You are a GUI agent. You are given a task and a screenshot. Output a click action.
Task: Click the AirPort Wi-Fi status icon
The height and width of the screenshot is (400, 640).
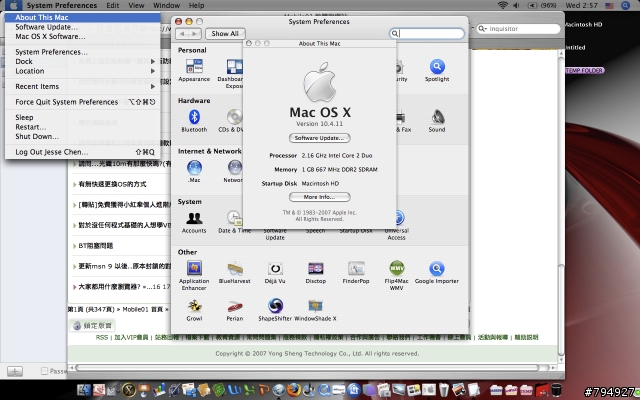[x=503, y=5]
